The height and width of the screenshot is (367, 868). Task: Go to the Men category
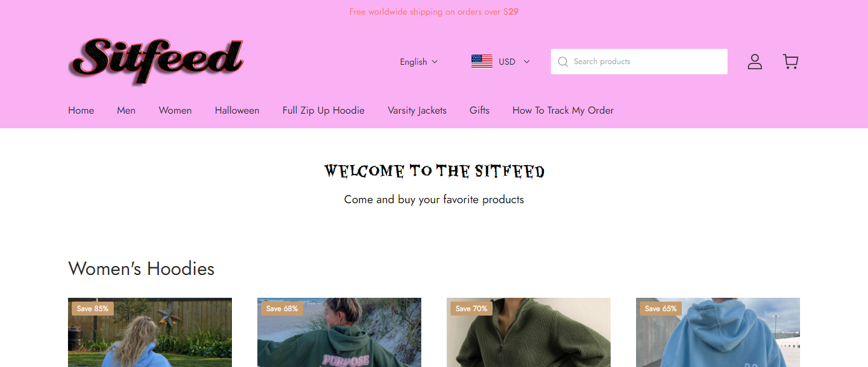[126, 110]
